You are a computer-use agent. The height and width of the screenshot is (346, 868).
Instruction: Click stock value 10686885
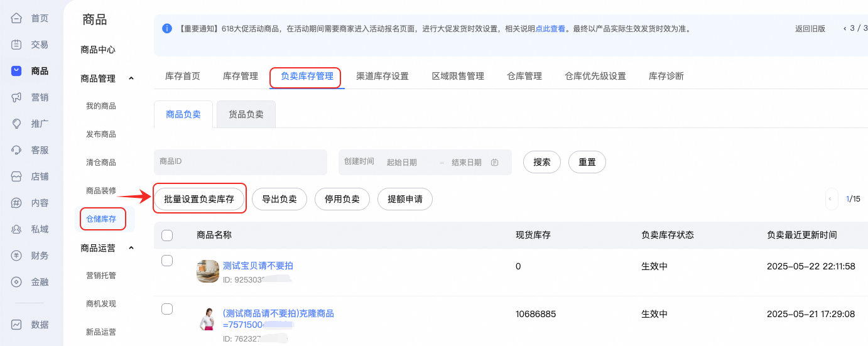click(x=536, y=313)
